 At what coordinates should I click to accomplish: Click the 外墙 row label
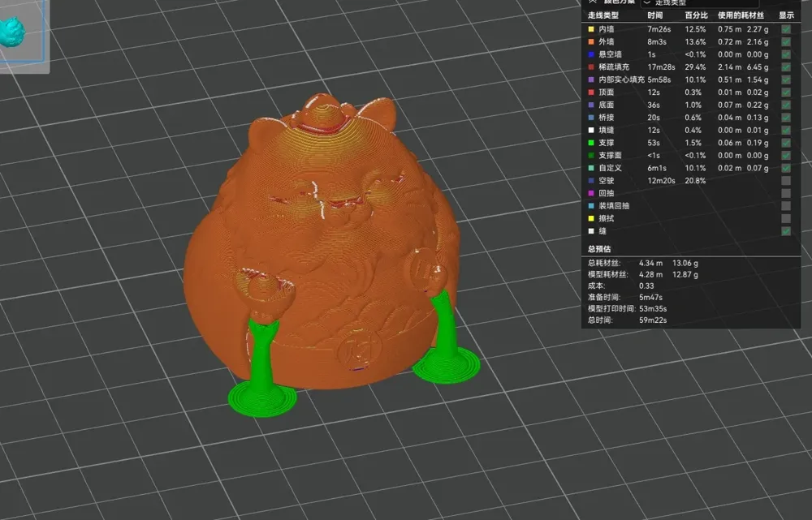click(x=607, y=41)
